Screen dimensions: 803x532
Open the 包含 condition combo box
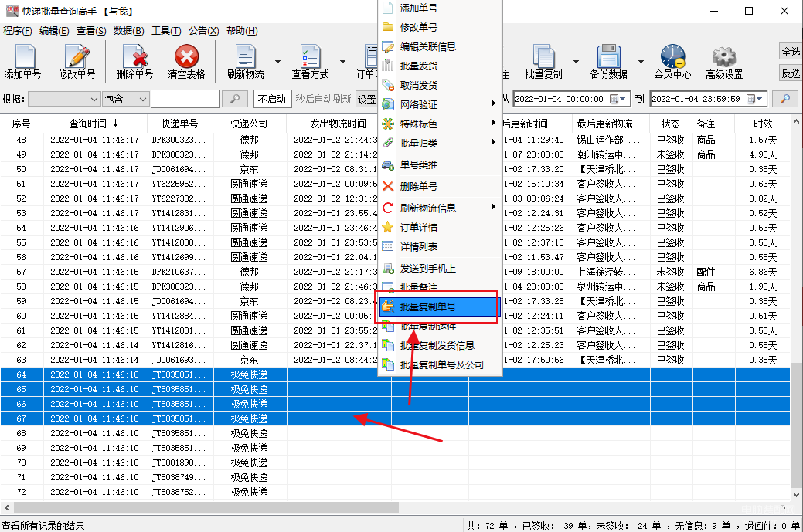pyautogui.click(x=126, y=99)
